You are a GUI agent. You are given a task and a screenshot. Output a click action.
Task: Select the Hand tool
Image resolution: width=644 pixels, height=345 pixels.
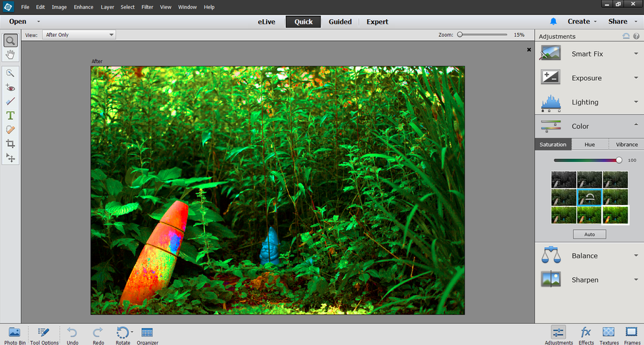(11, 54)
